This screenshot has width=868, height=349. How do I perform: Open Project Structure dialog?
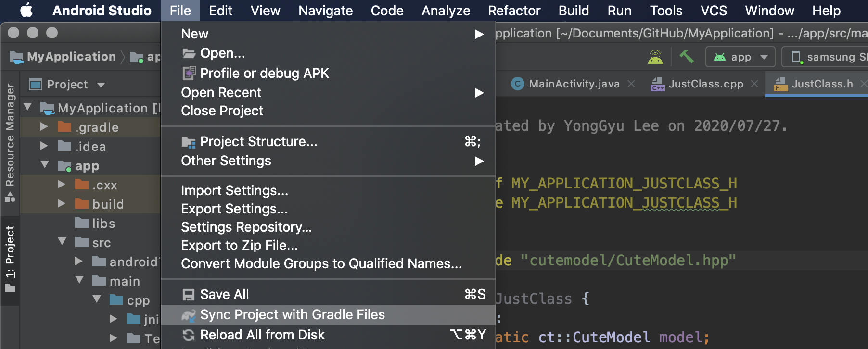coord(328,141)
